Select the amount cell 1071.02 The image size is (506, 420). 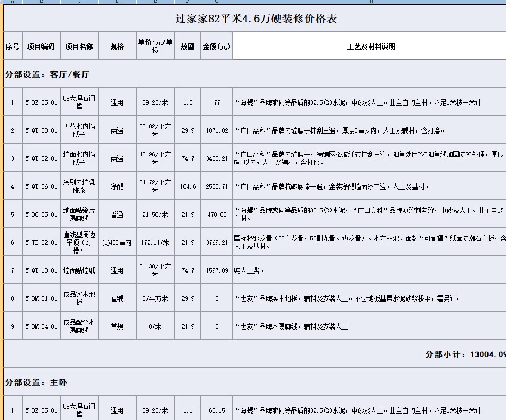coord(217,130)
